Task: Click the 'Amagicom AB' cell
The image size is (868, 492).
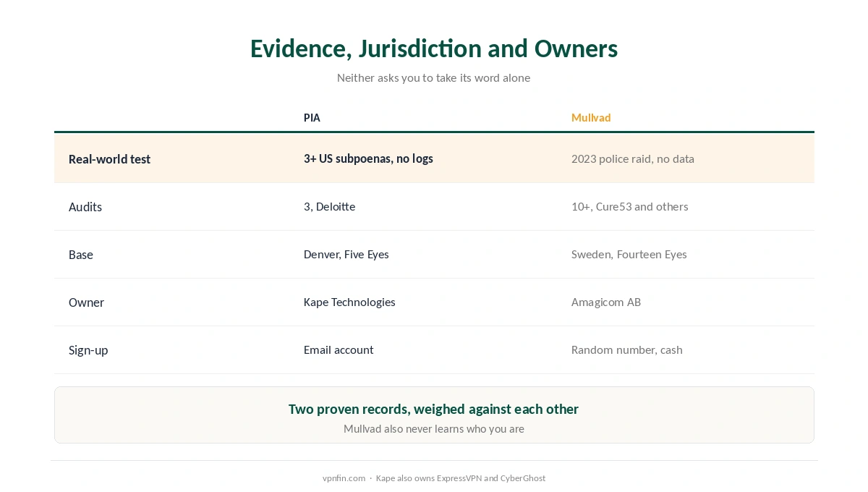Action: [x=606, y=302]
